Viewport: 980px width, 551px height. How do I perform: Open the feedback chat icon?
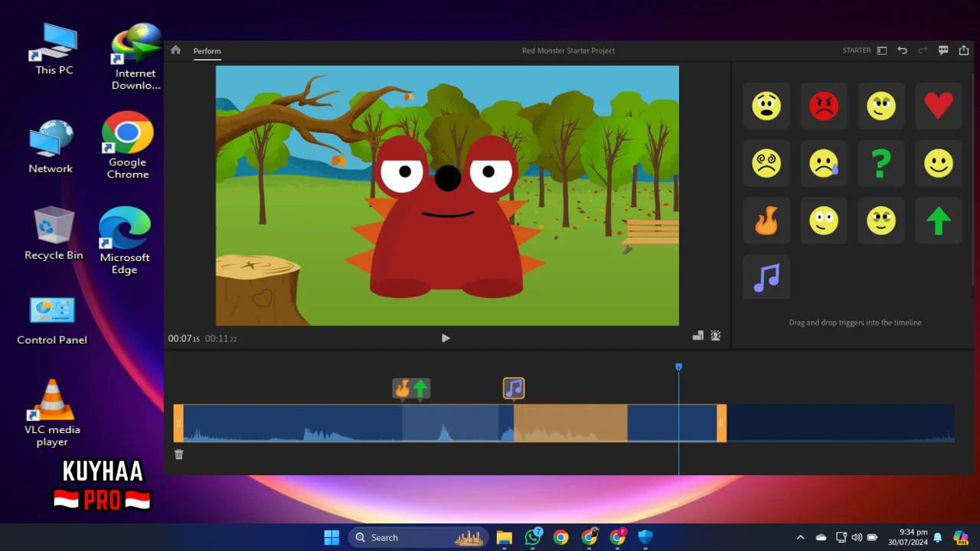(x=943, y=51)
